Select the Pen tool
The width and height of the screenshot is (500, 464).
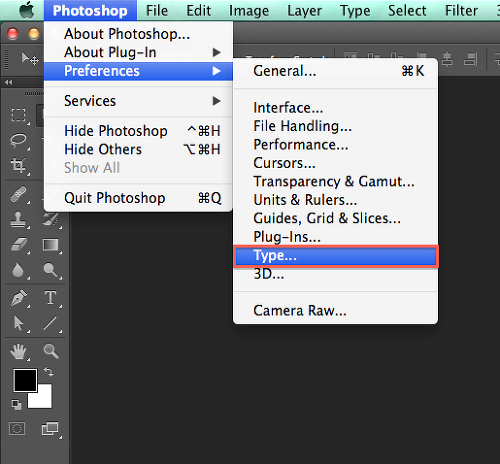[19, 298]
